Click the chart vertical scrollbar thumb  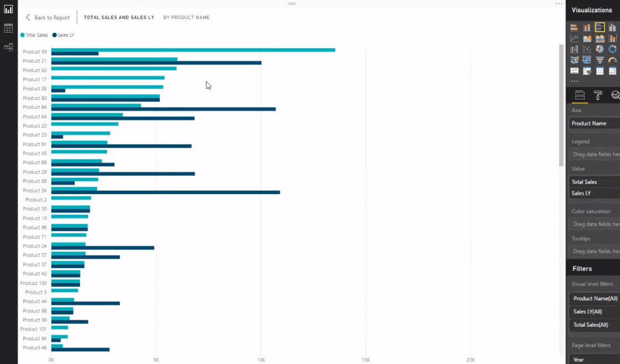coord(561,105)
